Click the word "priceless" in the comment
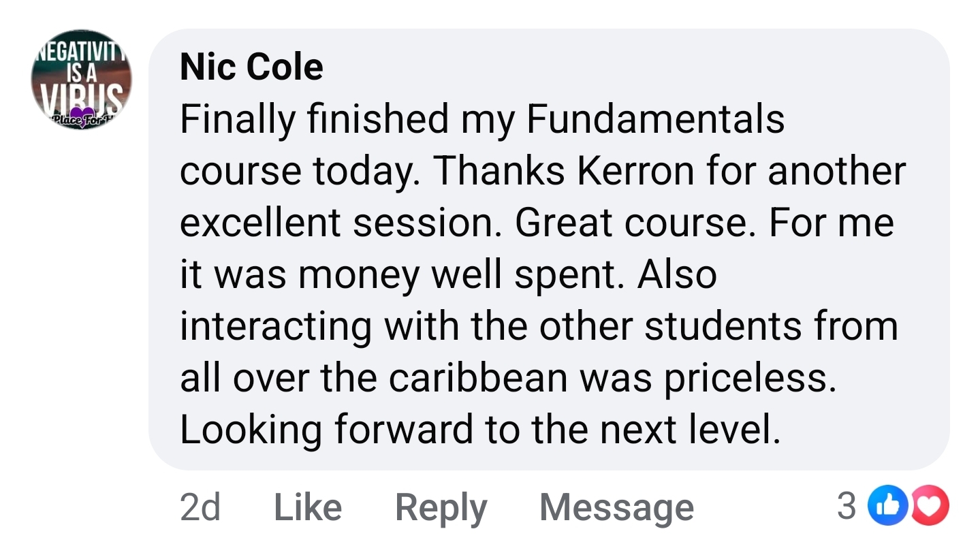Image resolution: width=980 pixels, height=559 pixels. point(748,378)
